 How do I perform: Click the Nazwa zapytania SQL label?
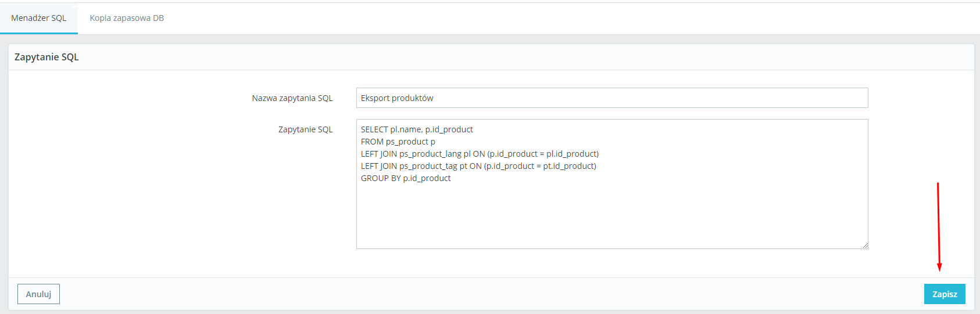coord(292,98)
